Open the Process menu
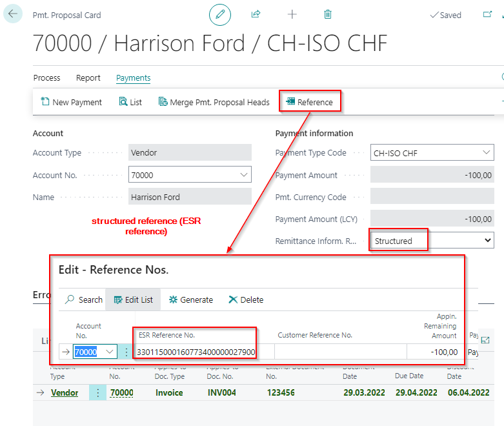Screen dimensions: 504x426 point(46,78)
